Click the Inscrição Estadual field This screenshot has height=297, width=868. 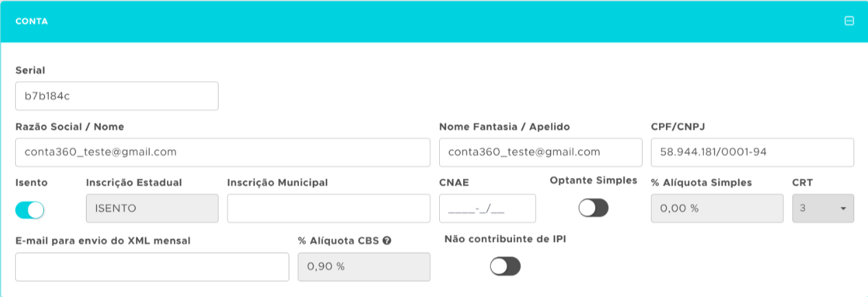coord(152,208)
